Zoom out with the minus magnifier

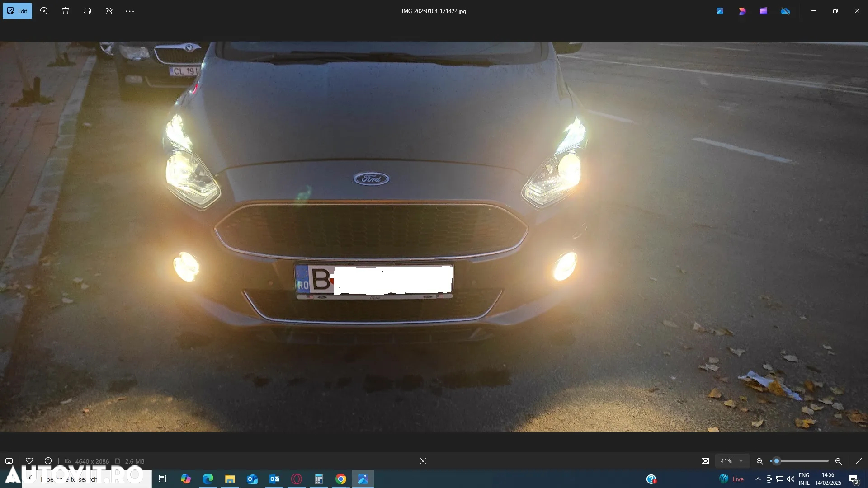coord(760,461)
